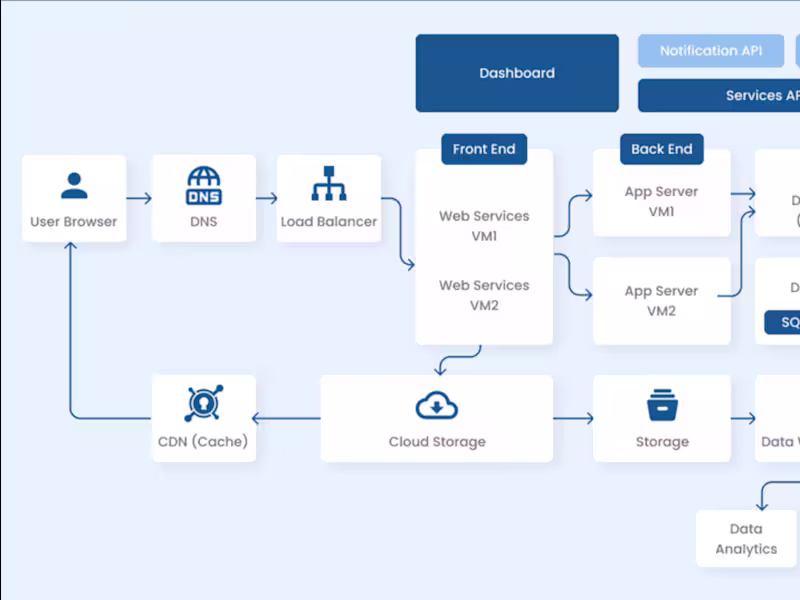The image size is (800, 600).
Task: Select the User Browser person icon
Action: coord(74,184)
